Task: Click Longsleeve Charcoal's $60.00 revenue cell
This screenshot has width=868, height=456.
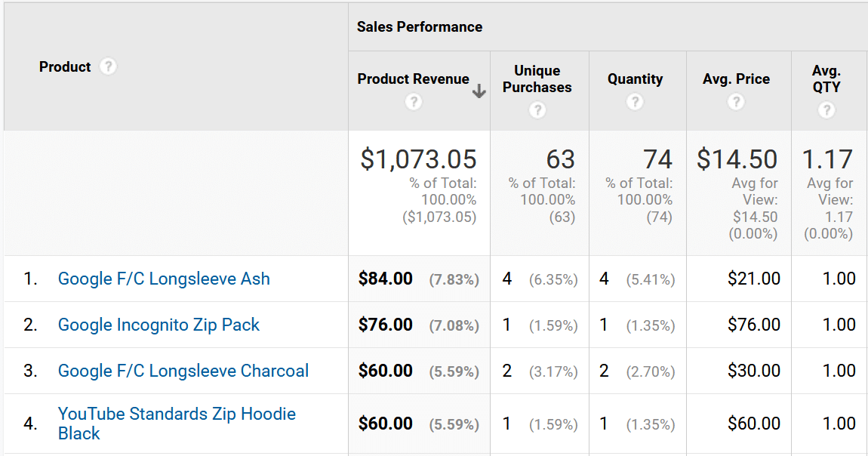Action: coord(385,371)
